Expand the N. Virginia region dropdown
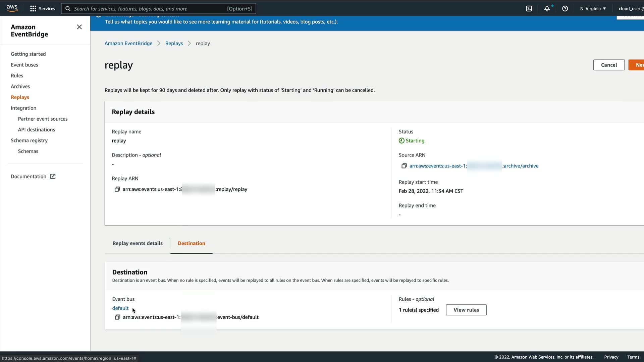The image size is (644, 362). [x=593, y=9]
